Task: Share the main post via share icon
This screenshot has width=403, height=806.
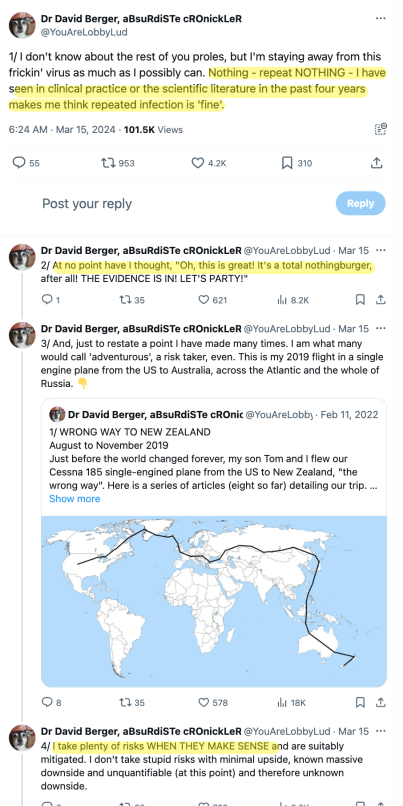Action: pyautogui.click(x=376, y=163)
